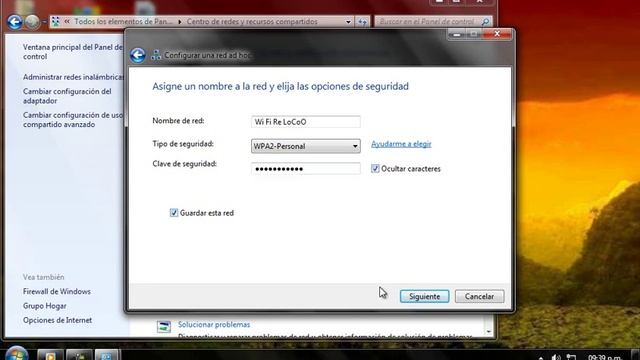The image size is (640, 360).
Task: Click the scrollbar down arrow in Control Panel
Action: (489, 331)
